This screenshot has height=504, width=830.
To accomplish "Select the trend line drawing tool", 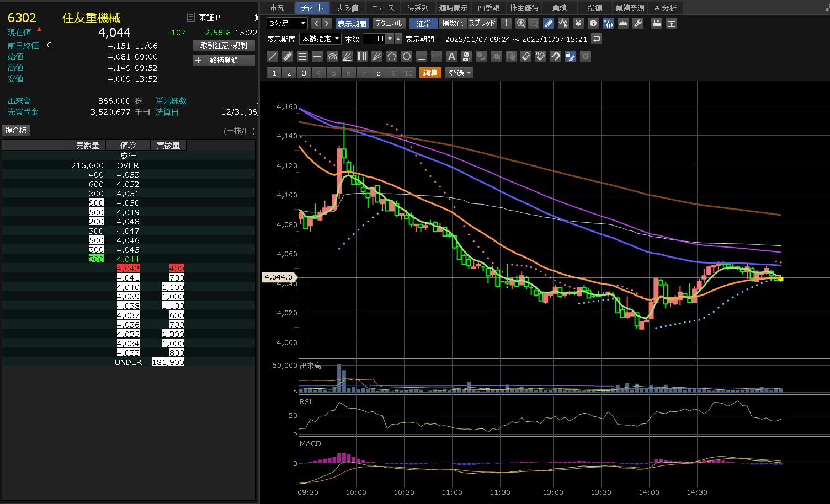I will point(273,56).
